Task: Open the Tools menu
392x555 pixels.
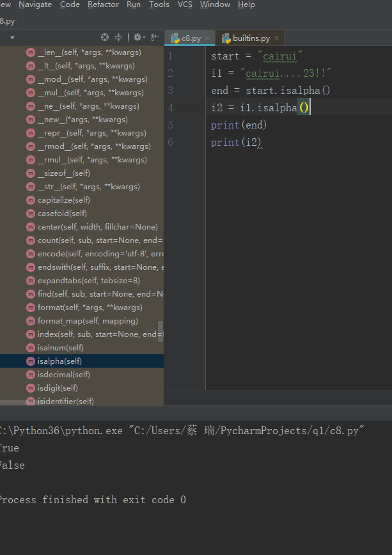Action: click(159, 4)
